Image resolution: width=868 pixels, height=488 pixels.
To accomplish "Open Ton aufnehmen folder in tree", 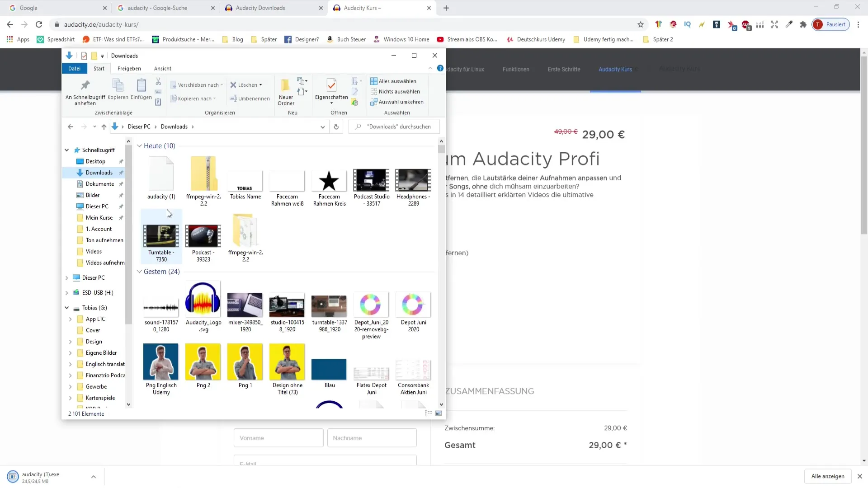I will pyautogui.click(x=104, y=240).
